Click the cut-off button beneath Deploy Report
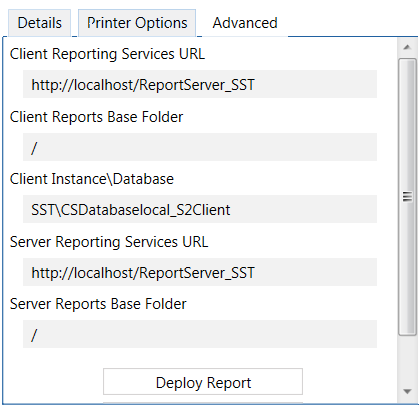 (x=203, y=403)
